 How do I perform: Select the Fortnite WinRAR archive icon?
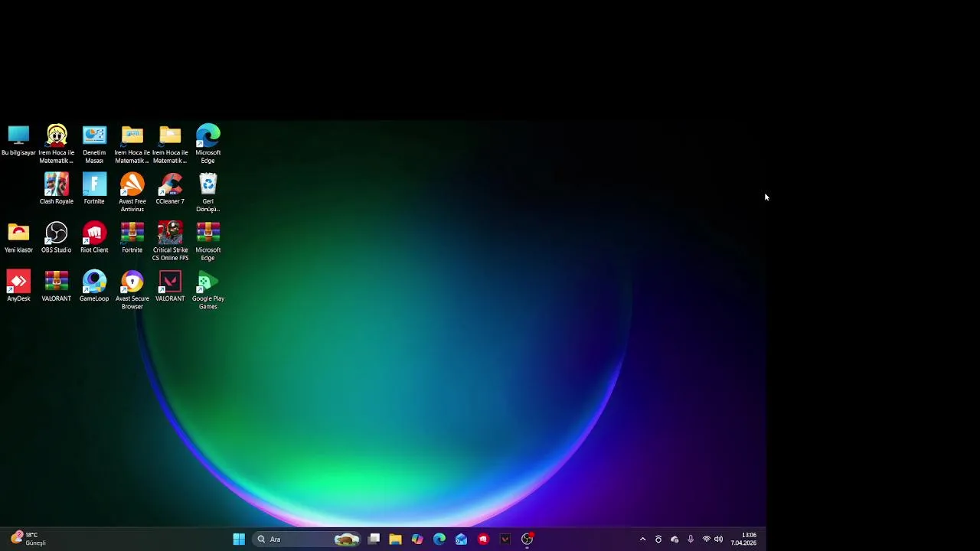(x=132, y=238)
